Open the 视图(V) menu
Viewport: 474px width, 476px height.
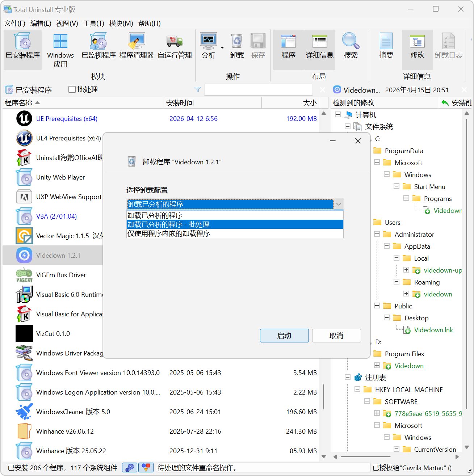pos(67,23)
